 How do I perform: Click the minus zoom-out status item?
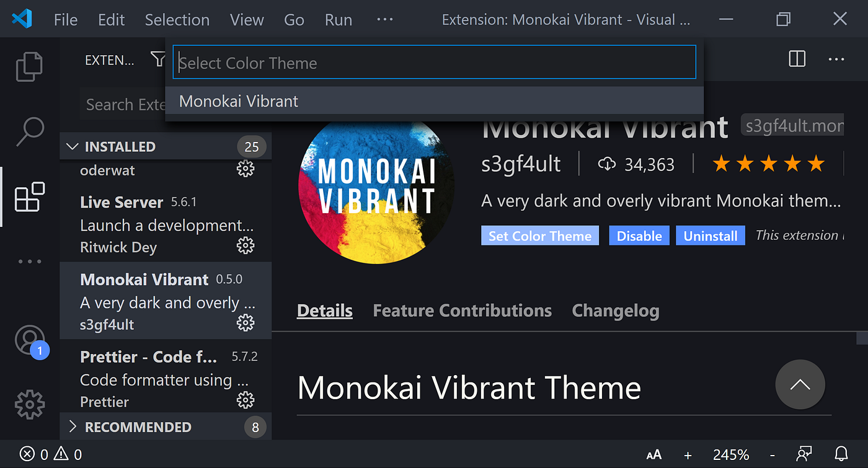(772, 455)
